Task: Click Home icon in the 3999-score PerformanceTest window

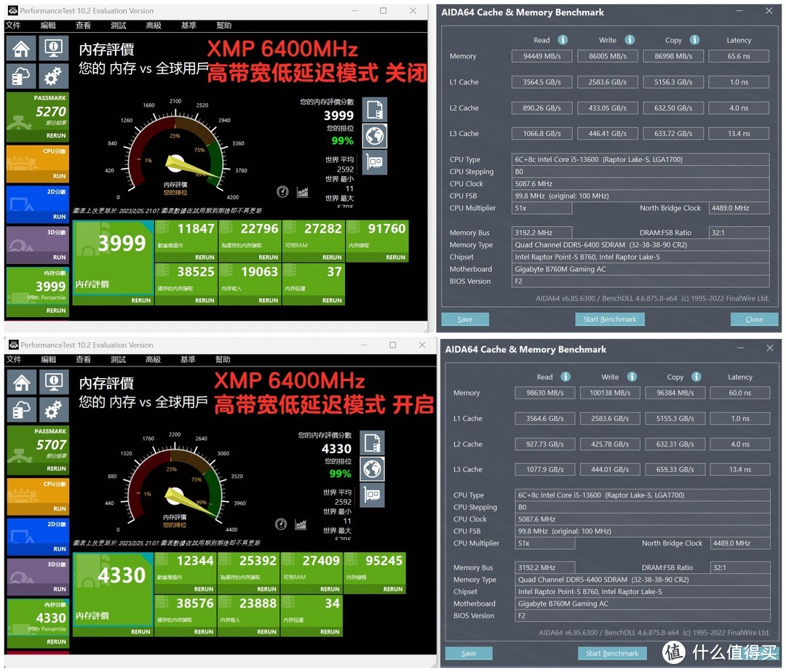Action: point(21,49)
